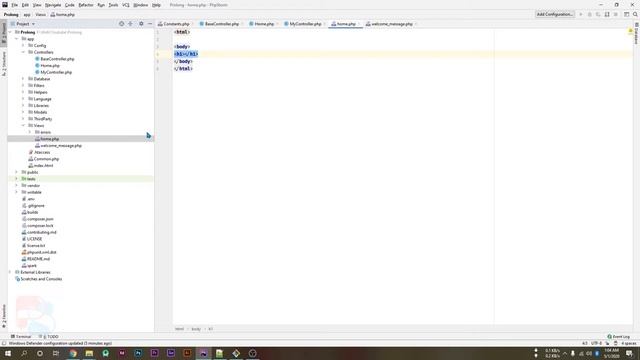Click Views in the navigation bar breadcrumb

(x=40, y=14)
